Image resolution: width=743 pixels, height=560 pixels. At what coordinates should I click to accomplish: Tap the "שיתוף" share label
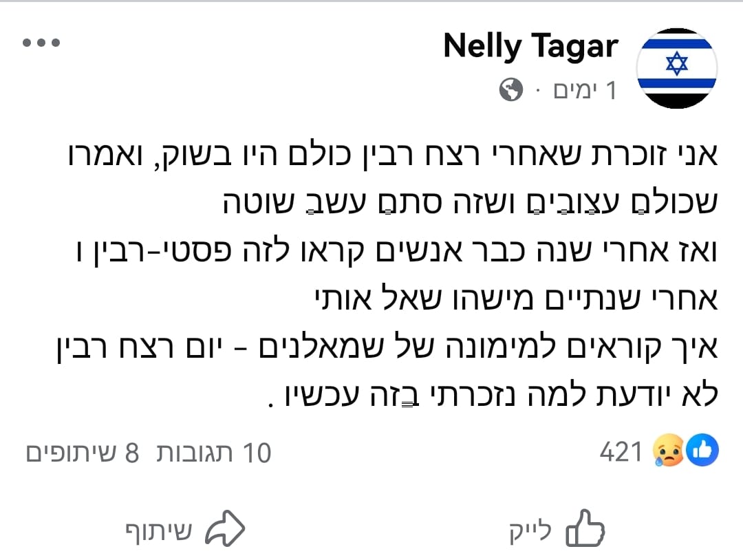click(x=158, y=530)
